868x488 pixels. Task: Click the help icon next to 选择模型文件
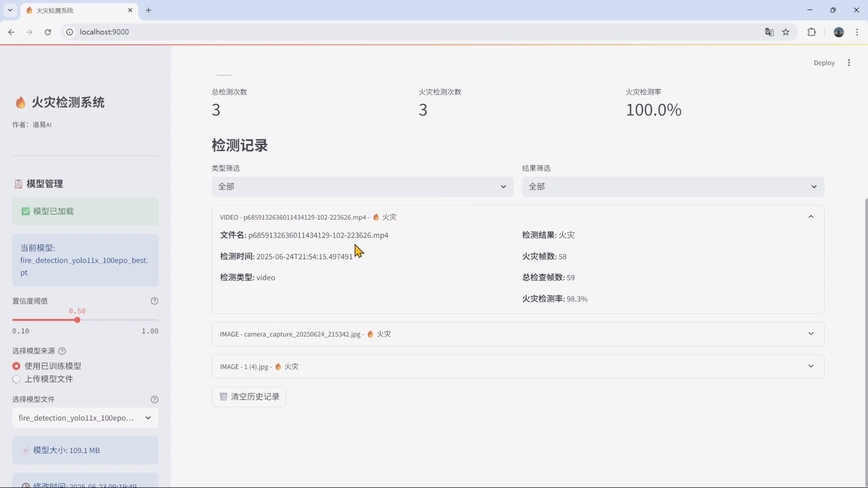[155, 399]
